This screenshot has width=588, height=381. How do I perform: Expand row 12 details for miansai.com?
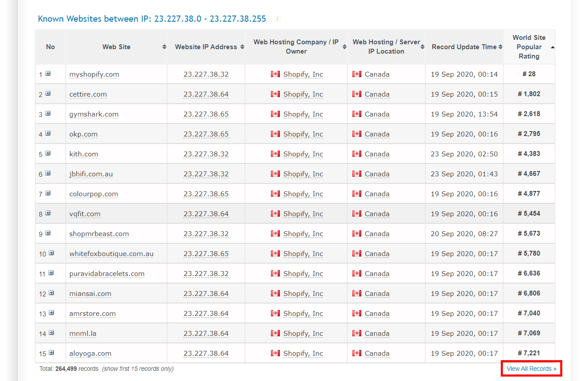click(x=51, y=293)
